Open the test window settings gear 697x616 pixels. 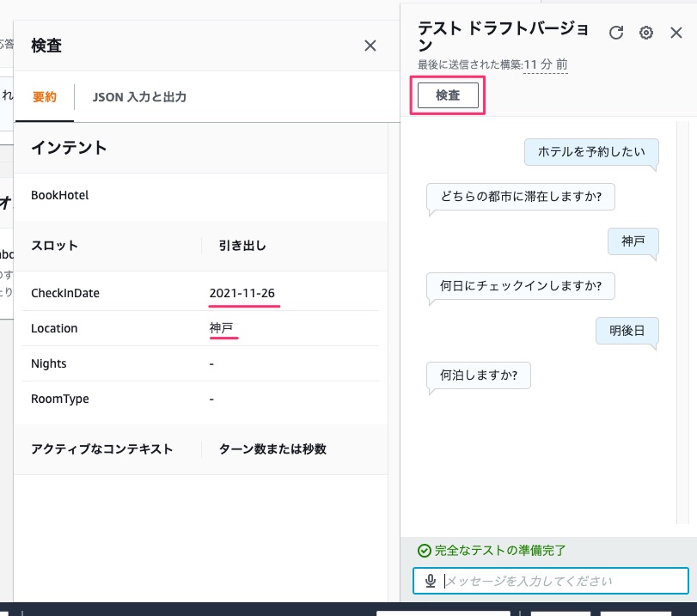tap(646, 33)
